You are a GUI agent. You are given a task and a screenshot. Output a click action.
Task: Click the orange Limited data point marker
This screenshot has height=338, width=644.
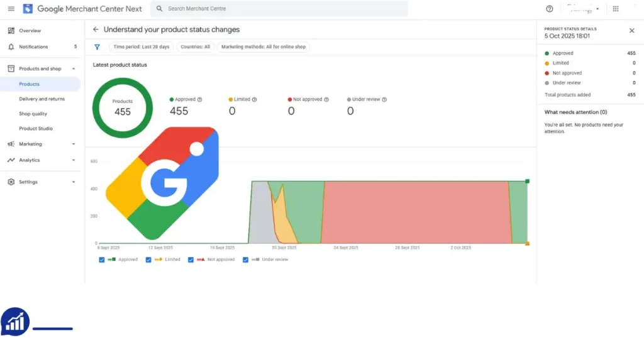(528, 244)
